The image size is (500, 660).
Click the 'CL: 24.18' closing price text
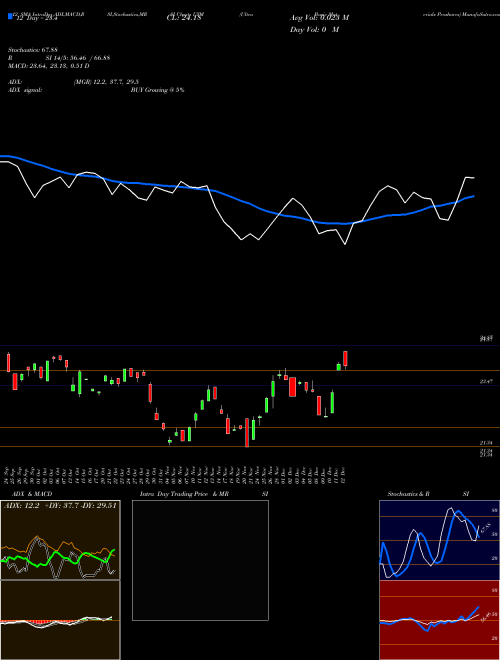(184, 18)
